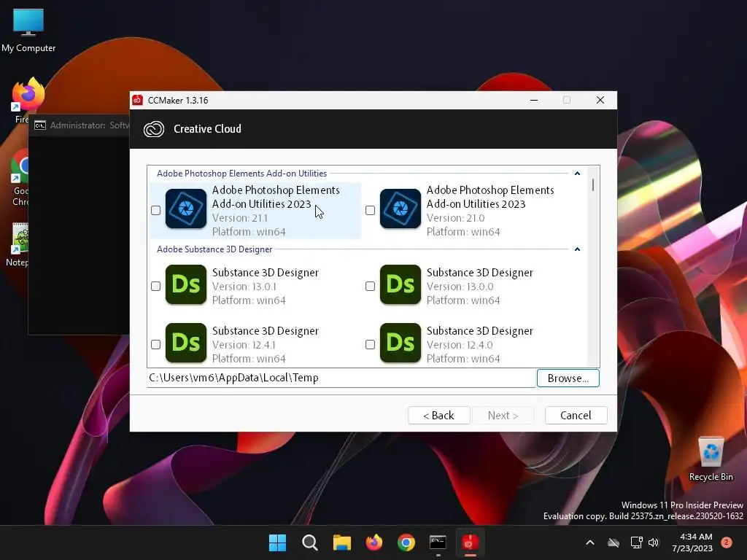747x560 pixels.
Task: Show hidden icons in system tray
Action: (589, 542)
